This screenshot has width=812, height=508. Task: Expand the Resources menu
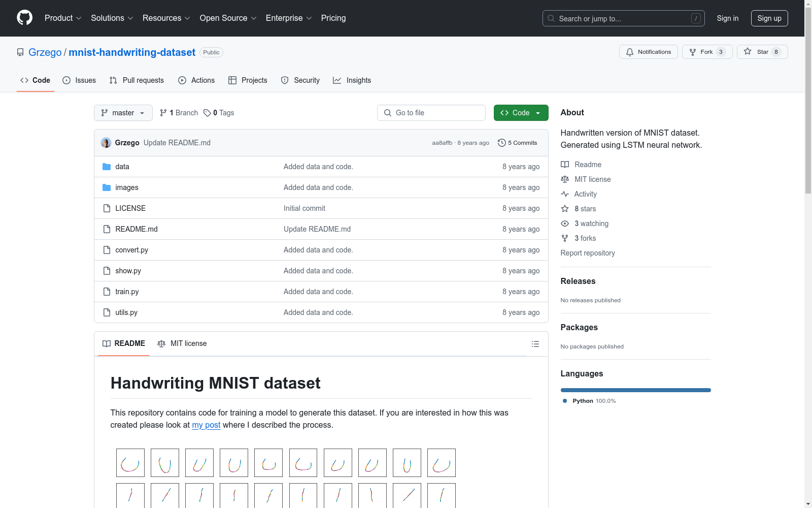click(166, 18)
